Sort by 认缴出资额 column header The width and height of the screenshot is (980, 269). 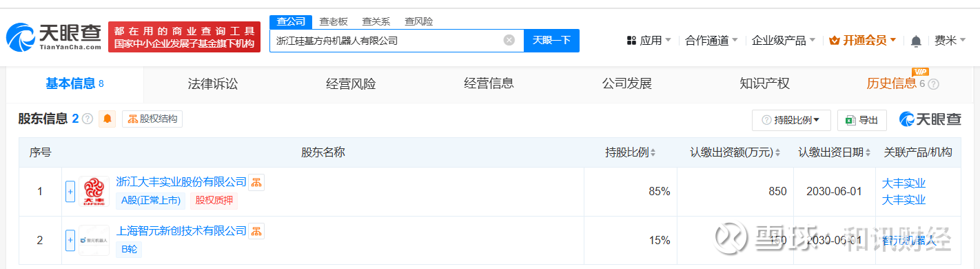point(735,152)
